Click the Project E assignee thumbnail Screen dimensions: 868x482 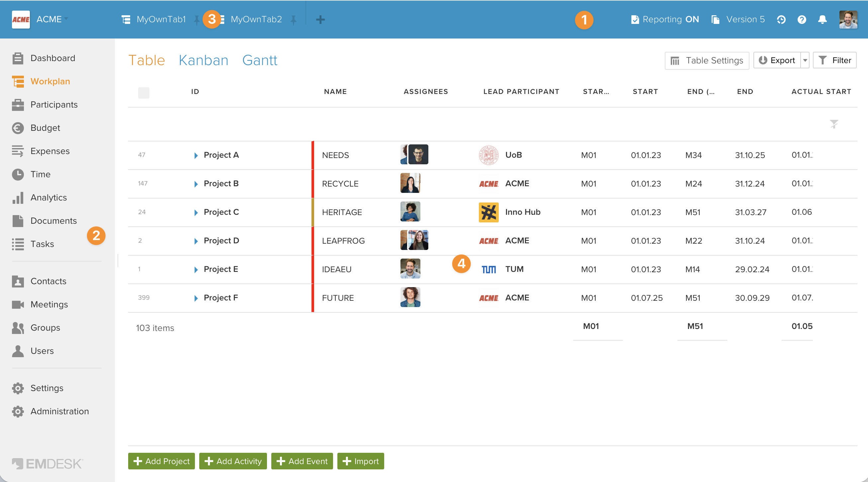coord(410,269)
